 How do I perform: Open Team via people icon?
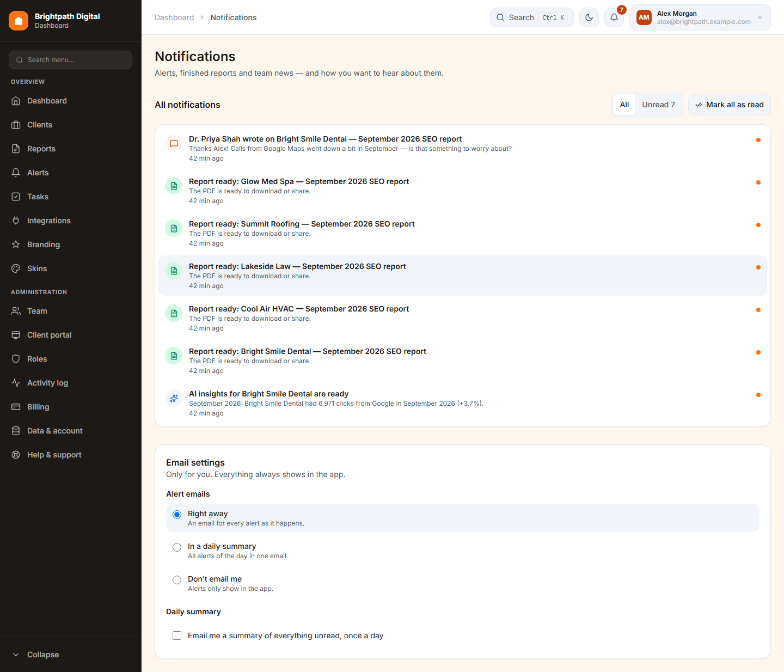pos(16,311)
